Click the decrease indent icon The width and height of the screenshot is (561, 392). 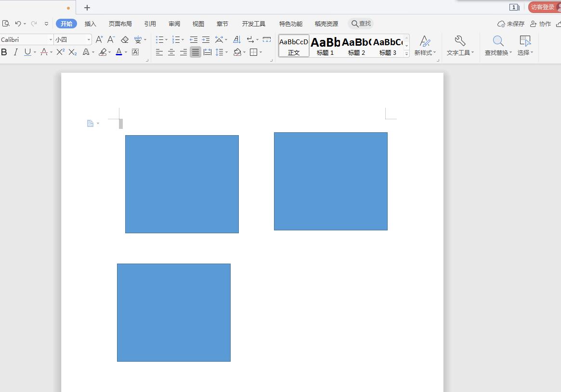point(194,39)
